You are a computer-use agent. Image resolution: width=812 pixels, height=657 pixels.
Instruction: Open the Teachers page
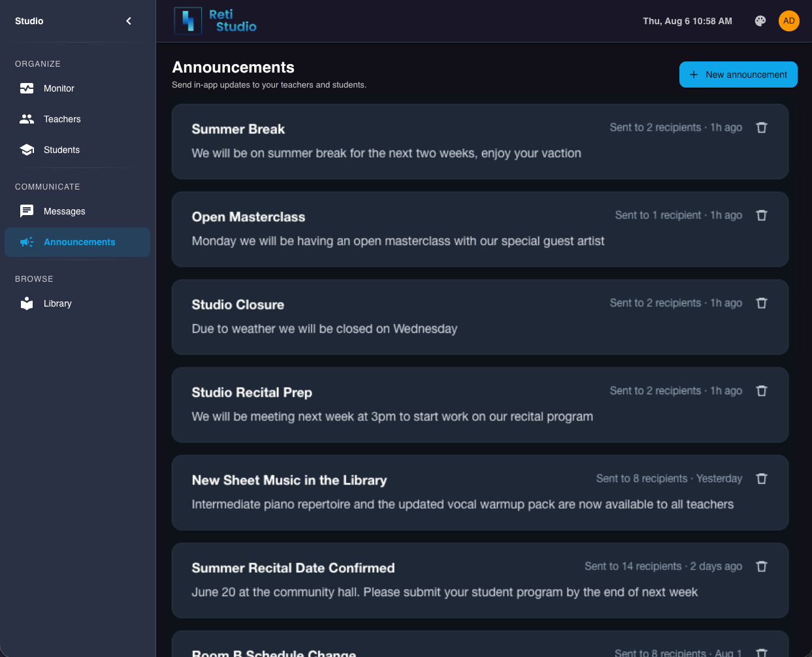point(77,119)
